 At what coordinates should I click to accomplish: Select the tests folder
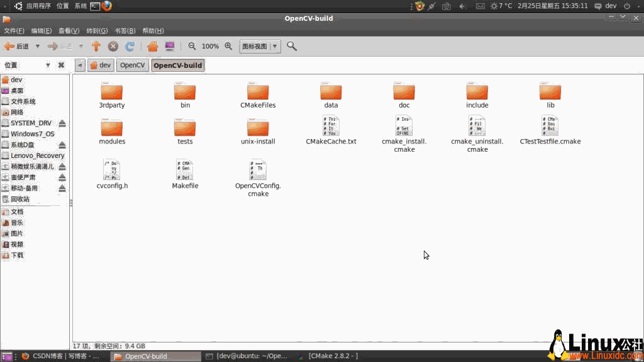(185, 131)
